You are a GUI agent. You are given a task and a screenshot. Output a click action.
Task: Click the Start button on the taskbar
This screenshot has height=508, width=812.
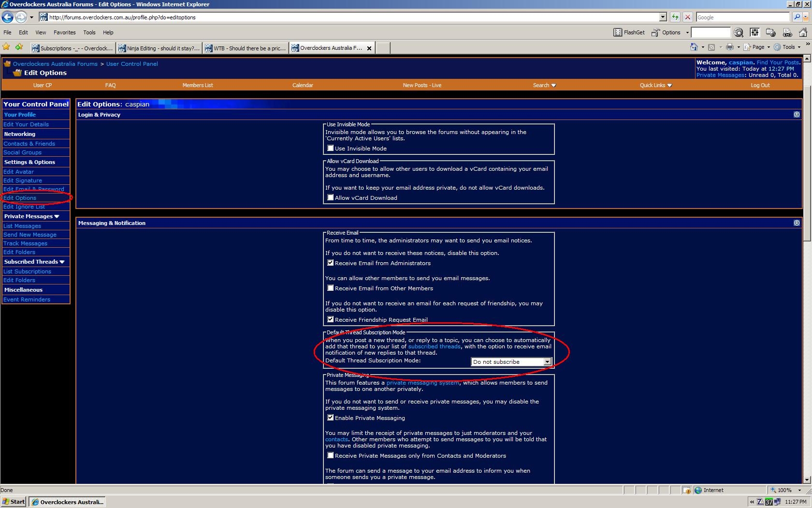pos(14,502)
